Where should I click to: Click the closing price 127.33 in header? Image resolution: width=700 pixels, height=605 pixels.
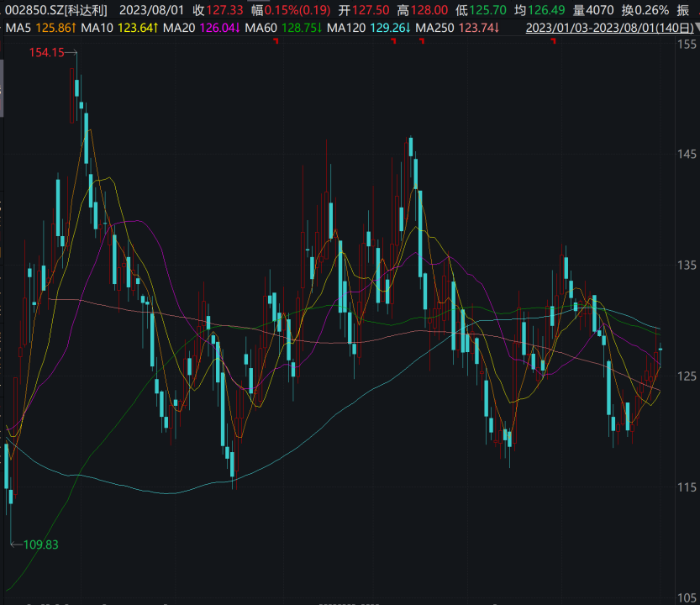click(224, 10)
